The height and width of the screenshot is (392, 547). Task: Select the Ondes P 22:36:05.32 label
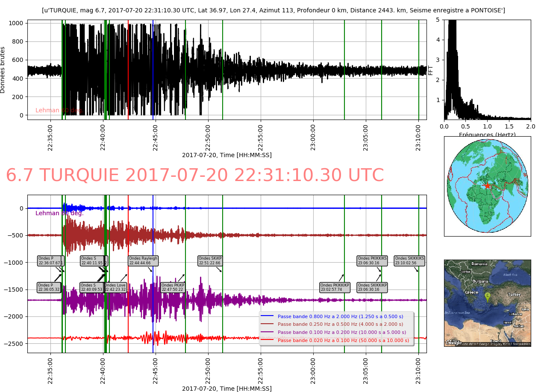click(49, 287)
